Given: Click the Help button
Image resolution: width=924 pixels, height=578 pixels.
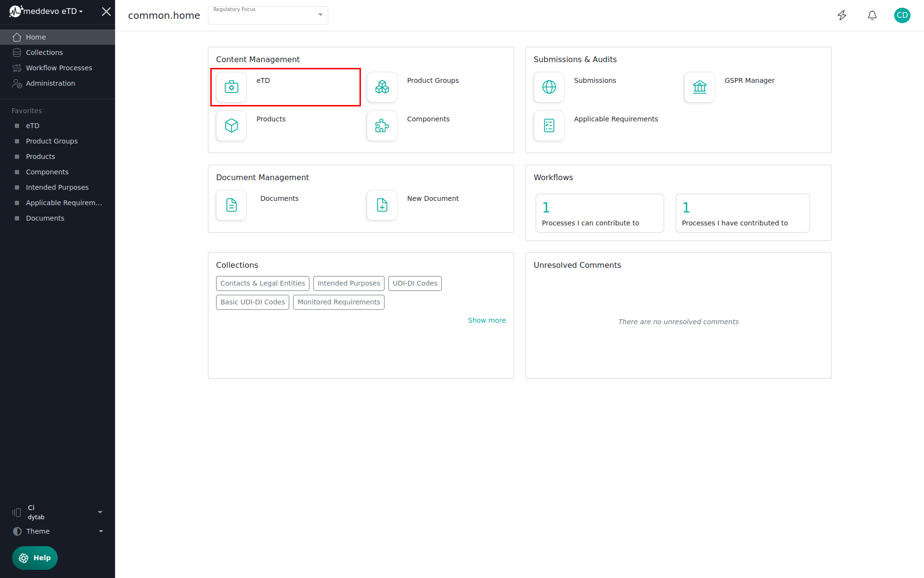Looking at the screenshot, I should pyautogui.click(x=35, y=558).
